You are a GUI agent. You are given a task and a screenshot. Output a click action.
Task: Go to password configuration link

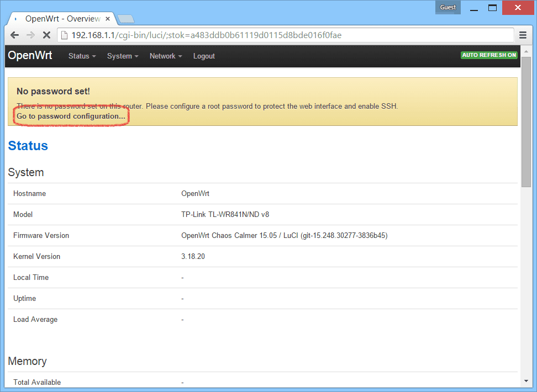(71, 116)
